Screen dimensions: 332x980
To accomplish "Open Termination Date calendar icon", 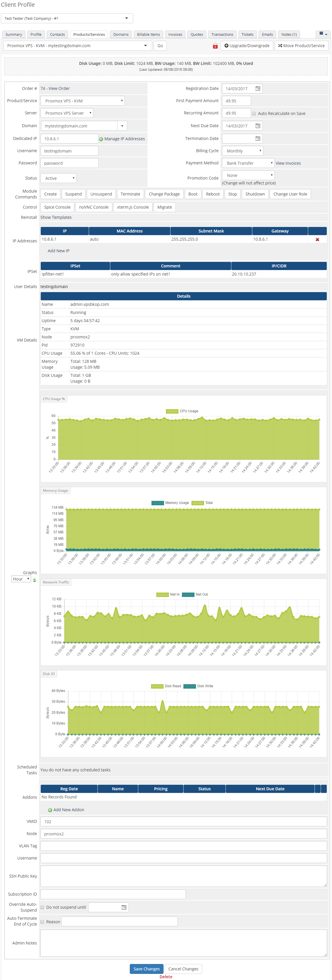I will [x=258, y=139].
